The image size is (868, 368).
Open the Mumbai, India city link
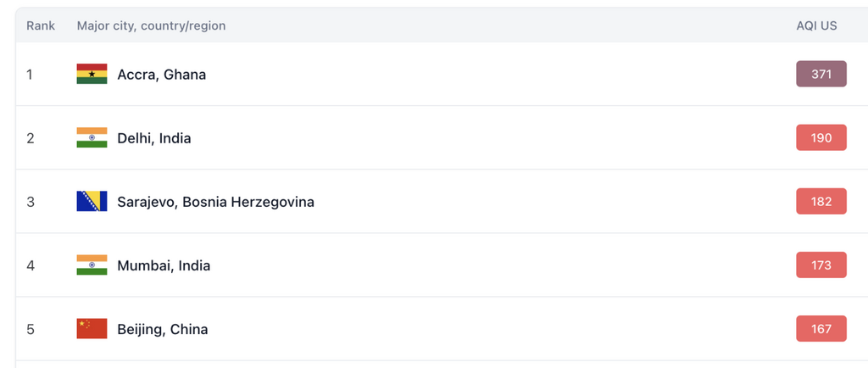(x=164, y=265)
